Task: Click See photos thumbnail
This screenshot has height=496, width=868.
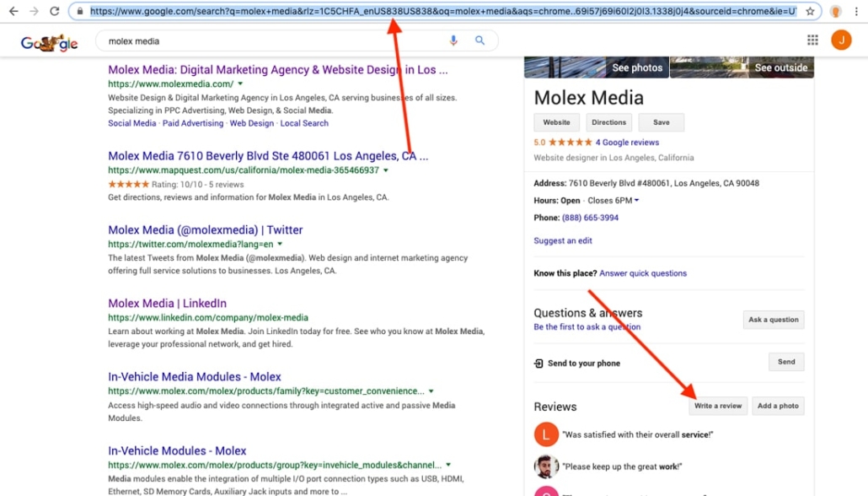Action: click(x=596, y=67)
